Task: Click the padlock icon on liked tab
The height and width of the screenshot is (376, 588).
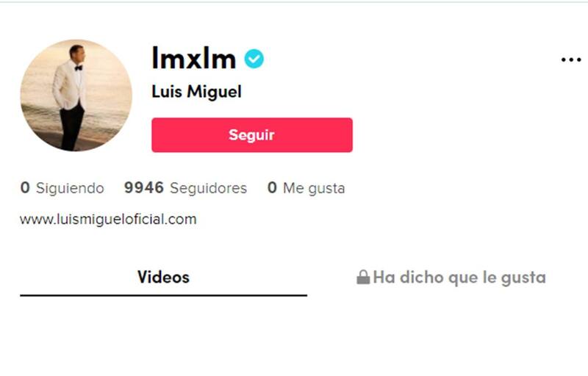Action: click(x=363, y=277)
